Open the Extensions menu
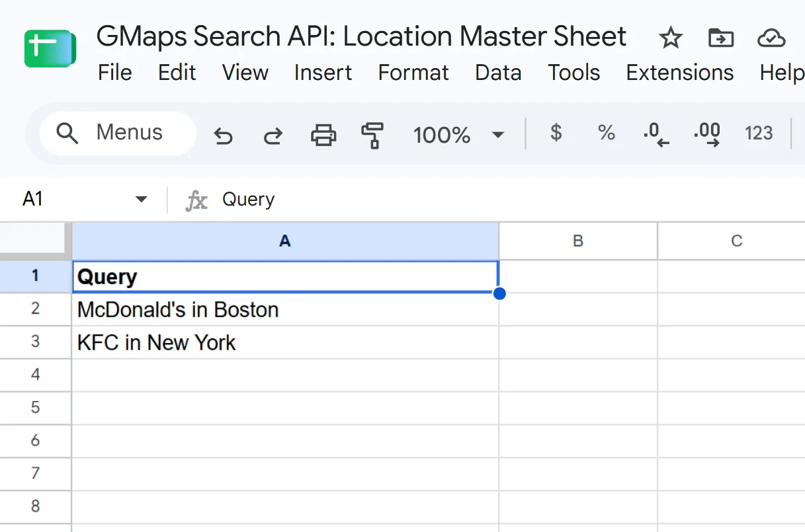 pyautogui.click(x=680, y=73)
